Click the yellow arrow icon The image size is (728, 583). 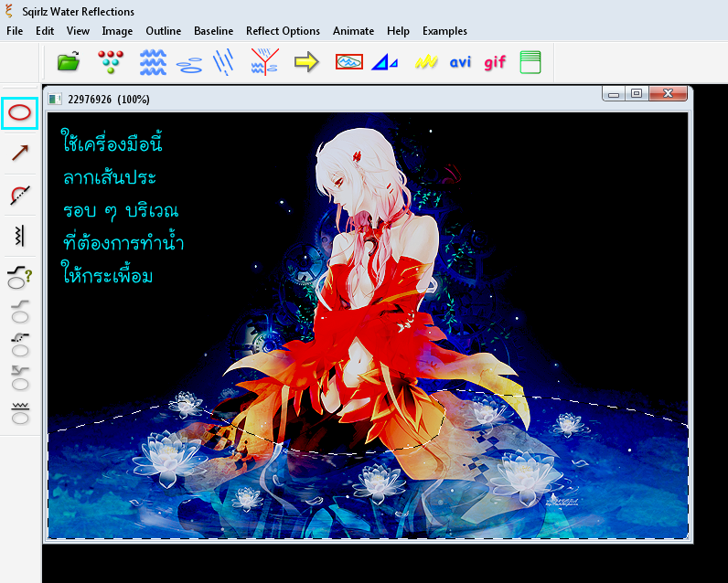(x=306, y=62)
